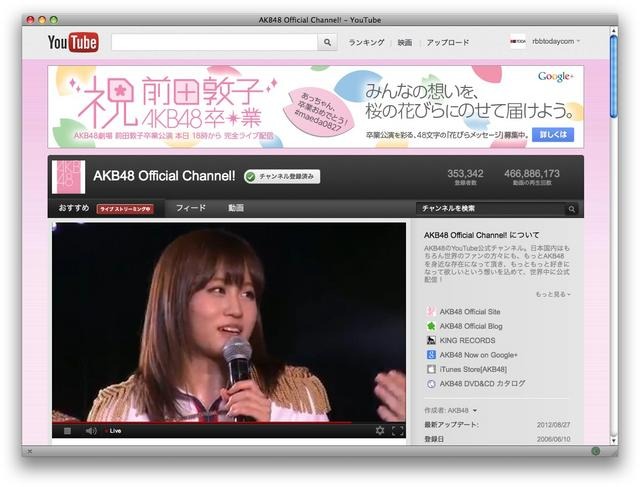Toggle the channel subscribed button
Screen dimensions: 640x487
click(x=281, y=176)
